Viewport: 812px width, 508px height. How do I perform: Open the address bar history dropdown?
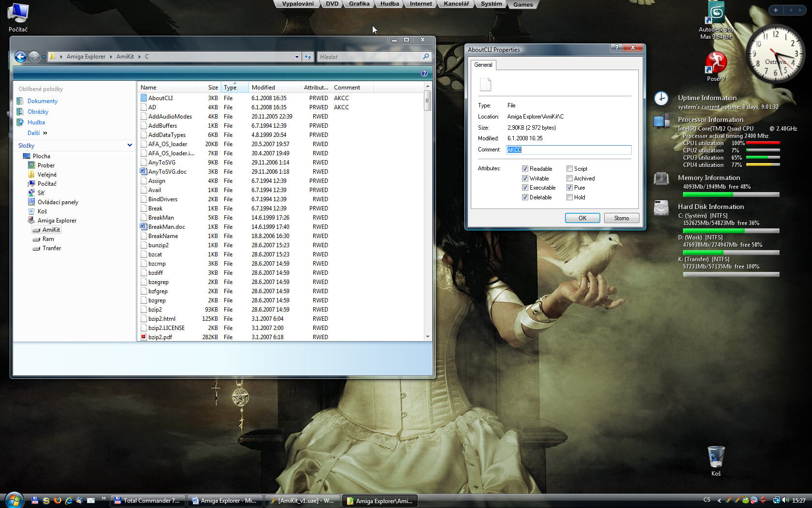point(297,57)
